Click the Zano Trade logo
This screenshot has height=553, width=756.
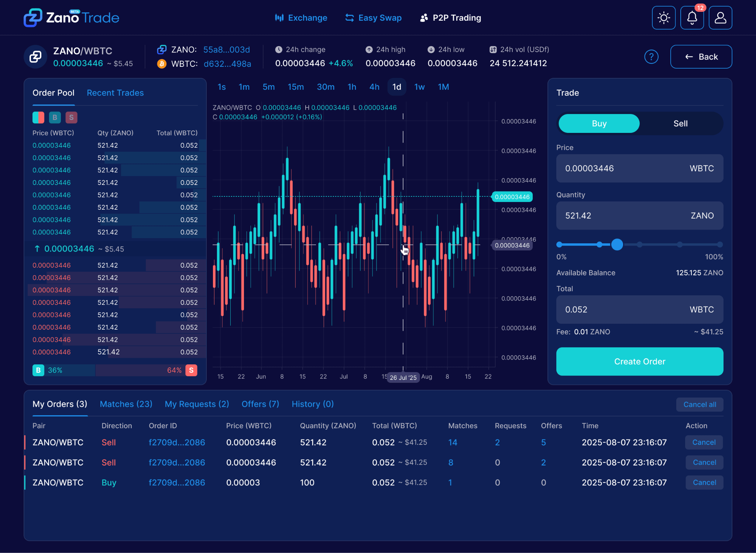pyautogui.click(x=71, y=18)
